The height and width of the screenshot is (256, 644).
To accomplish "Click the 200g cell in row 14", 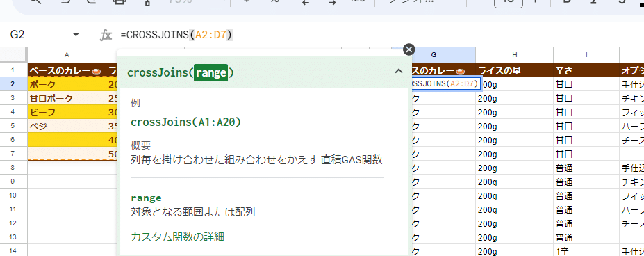I will point(514,251).
